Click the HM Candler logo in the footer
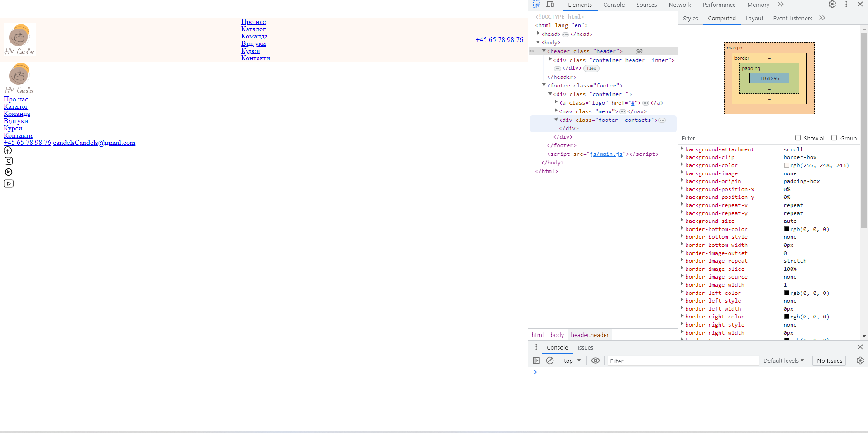This screenshot has width=868, height=433. 19,78
